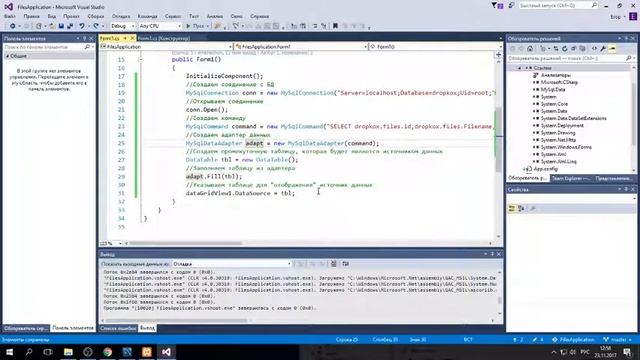
Task: Click the Alphabetical sort icon in Properties panel
Action: coord(521,209)
